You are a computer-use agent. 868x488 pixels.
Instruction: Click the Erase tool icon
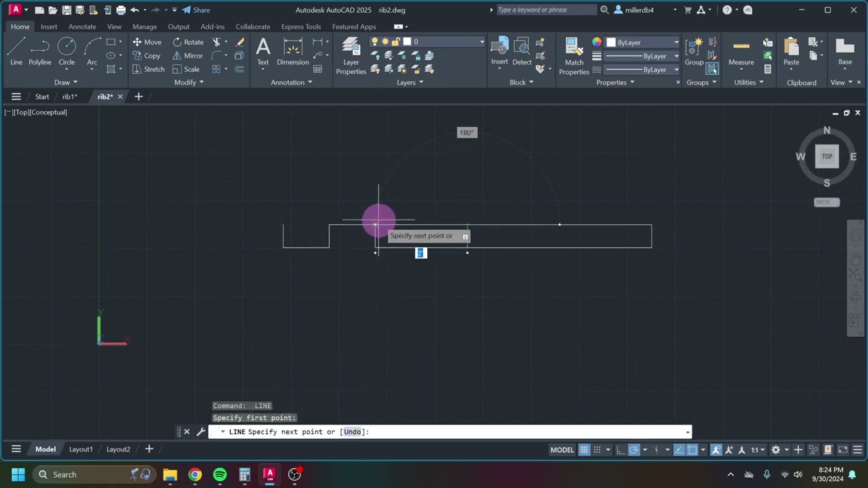pyautogui.click(x=239, y=42)
